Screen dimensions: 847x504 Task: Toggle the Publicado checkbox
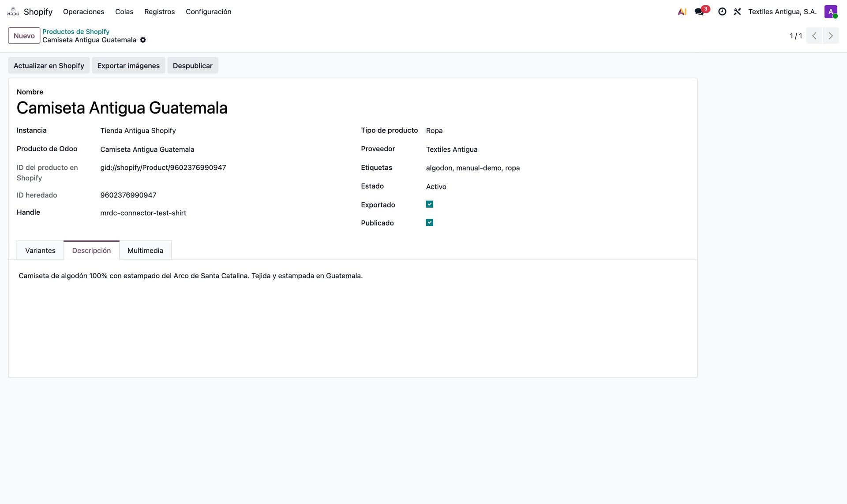tap(430, 222)
